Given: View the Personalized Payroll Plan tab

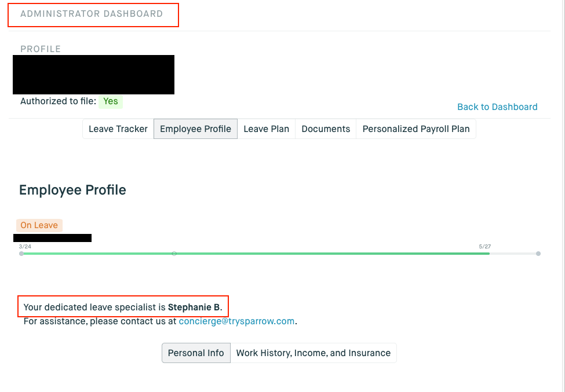Looking at the screenshot, I should pos(416,129).
